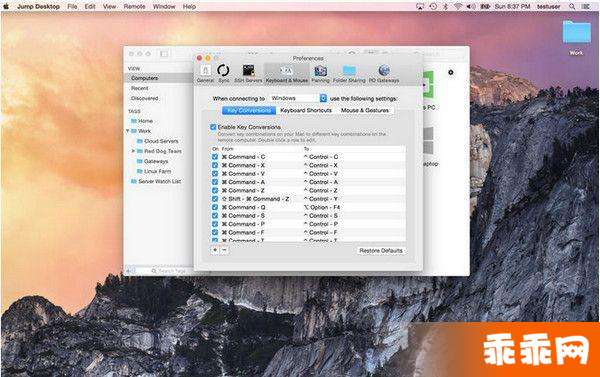Screen dimensions: 600x377
Task: Open the Printing preferences pane
Action: [320, 73]
